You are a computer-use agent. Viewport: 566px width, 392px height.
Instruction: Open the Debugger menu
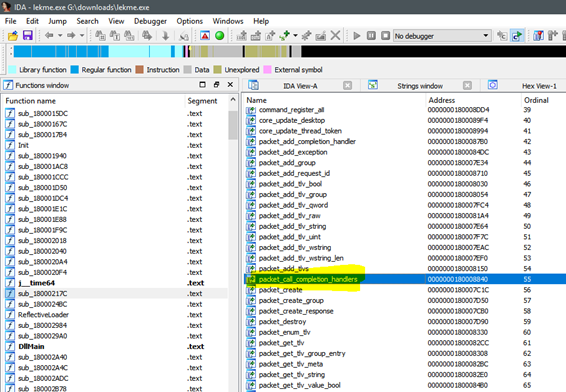click(x=151, y=21)
